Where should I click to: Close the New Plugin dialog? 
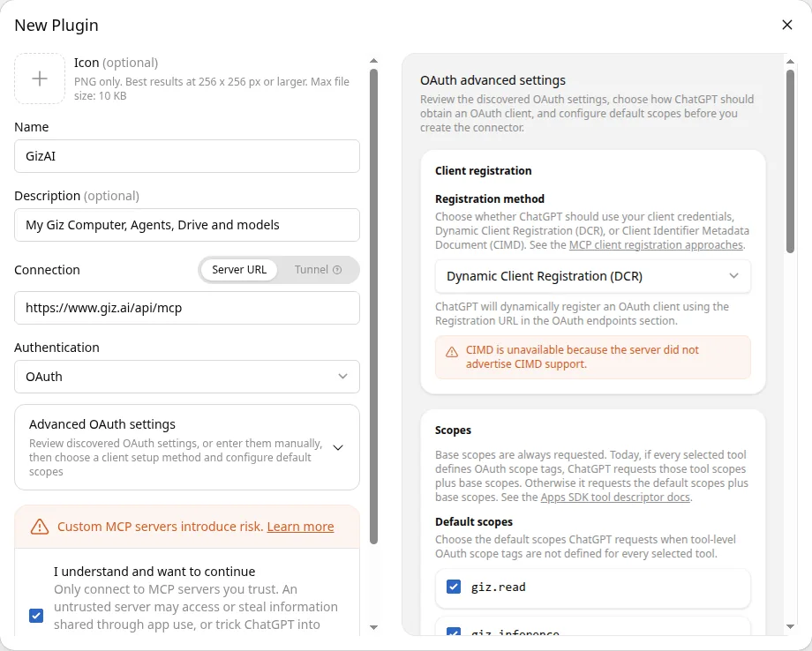click(x=787, y=25)
